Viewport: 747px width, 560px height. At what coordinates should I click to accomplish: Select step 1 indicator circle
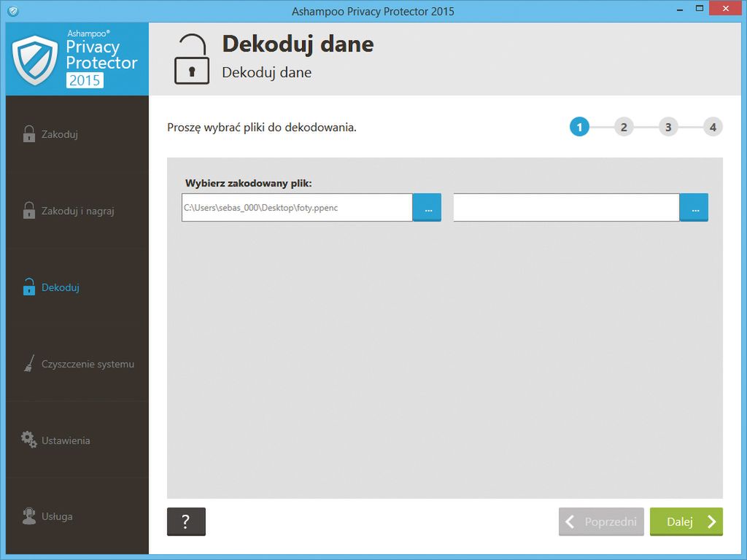pos(579,127)
